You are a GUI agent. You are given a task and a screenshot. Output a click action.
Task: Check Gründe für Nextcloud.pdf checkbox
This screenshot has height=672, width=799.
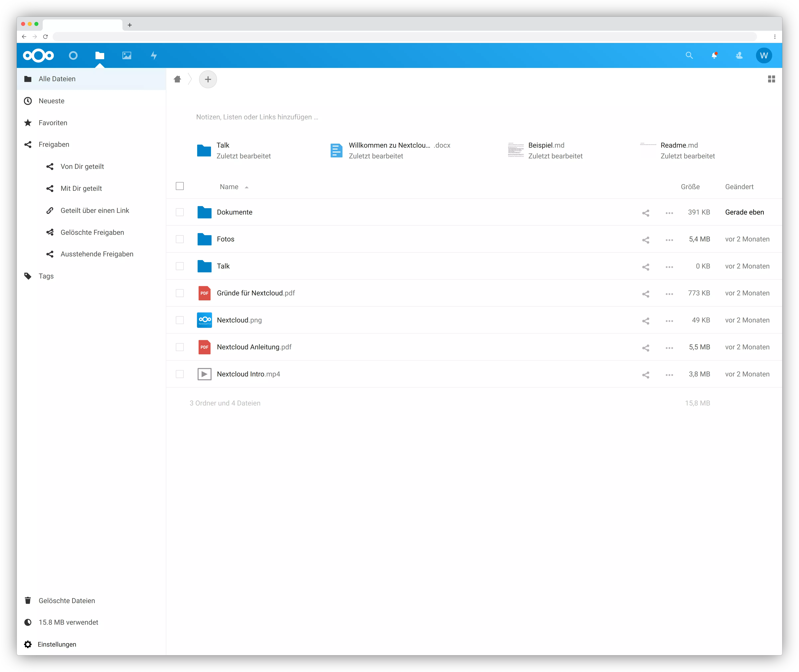pyautogui.click(x=180, y=293)
